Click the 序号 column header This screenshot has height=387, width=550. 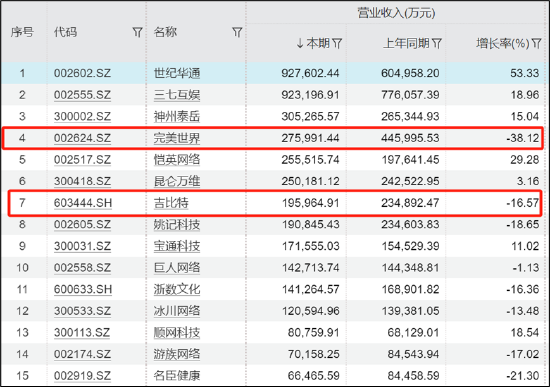pos(22,32)
